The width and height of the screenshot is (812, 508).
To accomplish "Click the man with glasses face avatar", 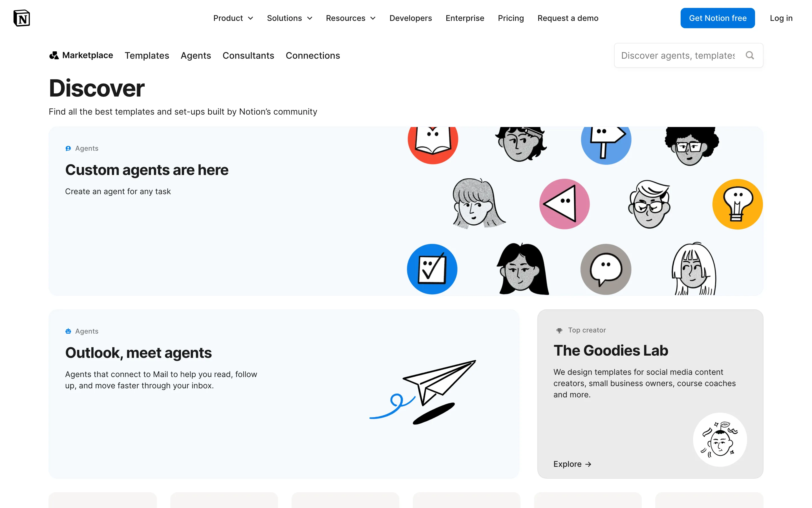I will click(649, 204).
